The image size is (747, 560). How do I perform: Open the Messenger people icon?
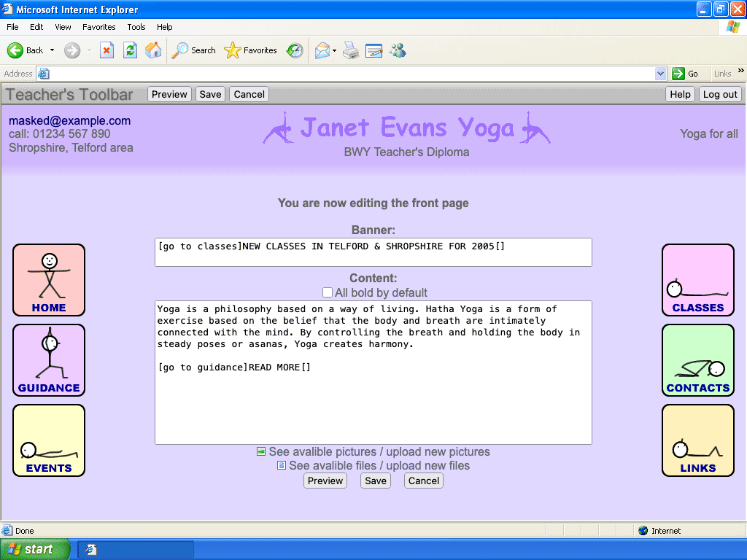tap(398, 50)
